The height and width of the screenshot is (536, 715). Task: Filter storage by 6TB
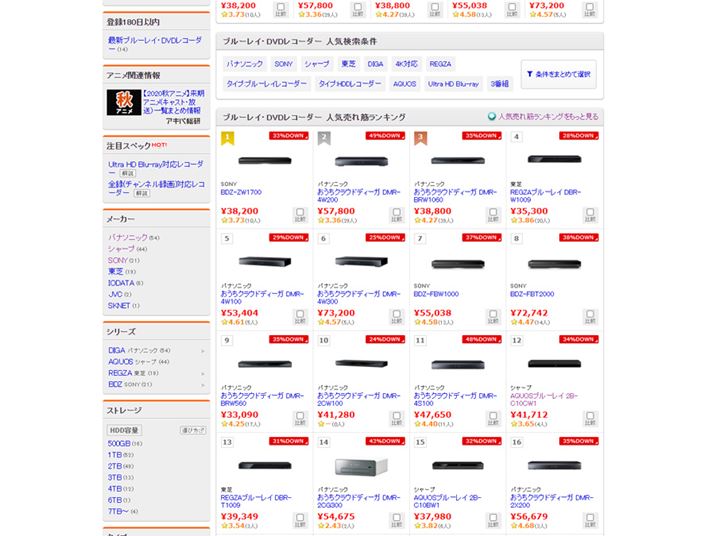[115, 500]
